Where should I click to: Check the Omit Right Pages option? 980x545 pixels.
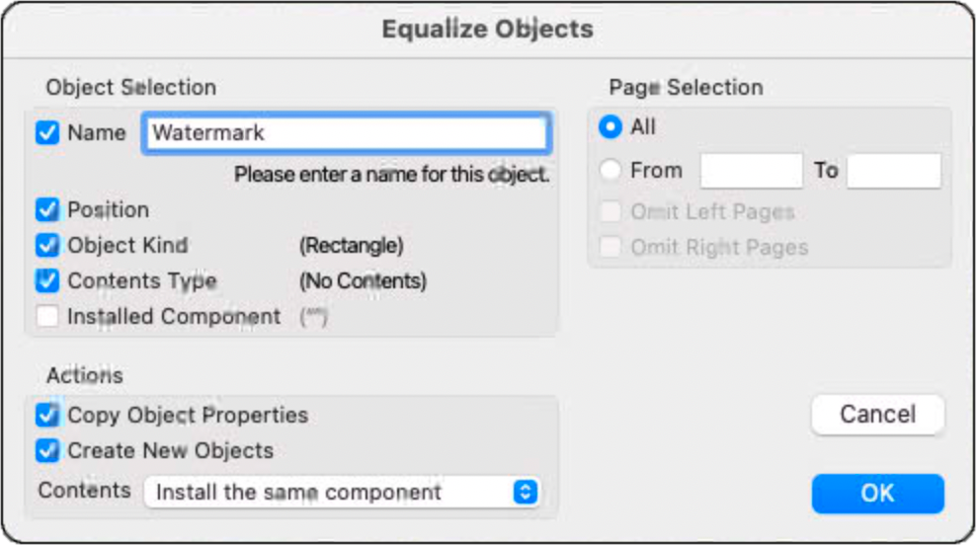coord(612,247)
